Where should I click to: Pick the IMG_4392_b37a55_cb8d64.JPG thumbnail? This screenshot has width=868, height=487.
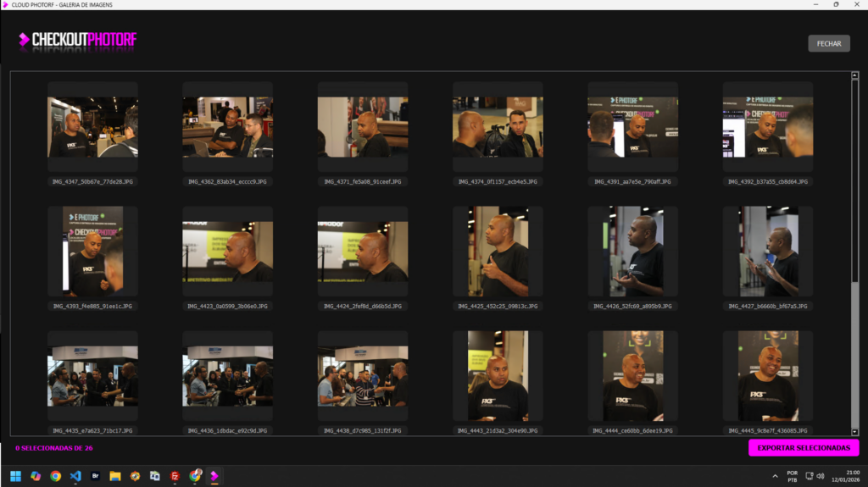(767, 127)
